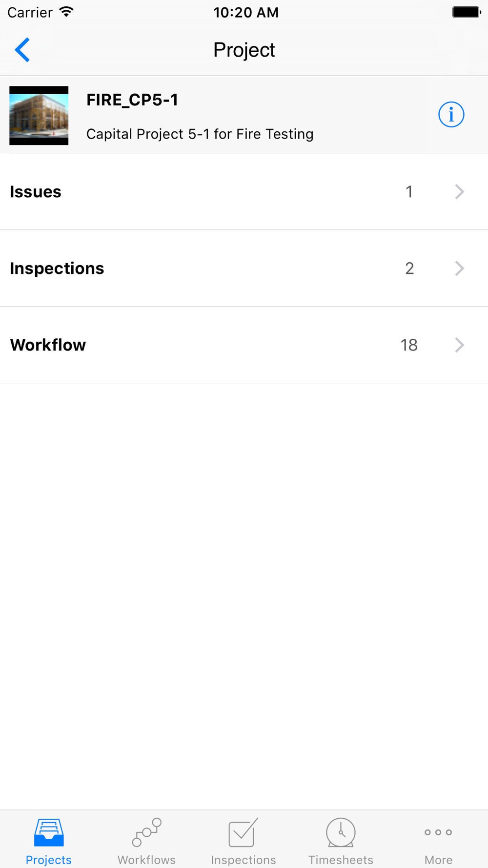
Task: Click the Workflow count 18
Action: pos(409,345)
